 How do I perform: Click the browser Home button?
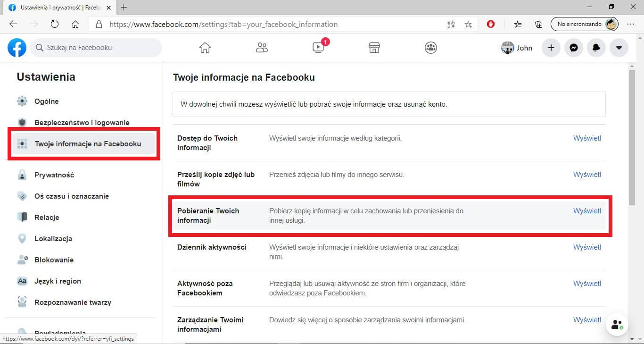(x=75, y=24)
